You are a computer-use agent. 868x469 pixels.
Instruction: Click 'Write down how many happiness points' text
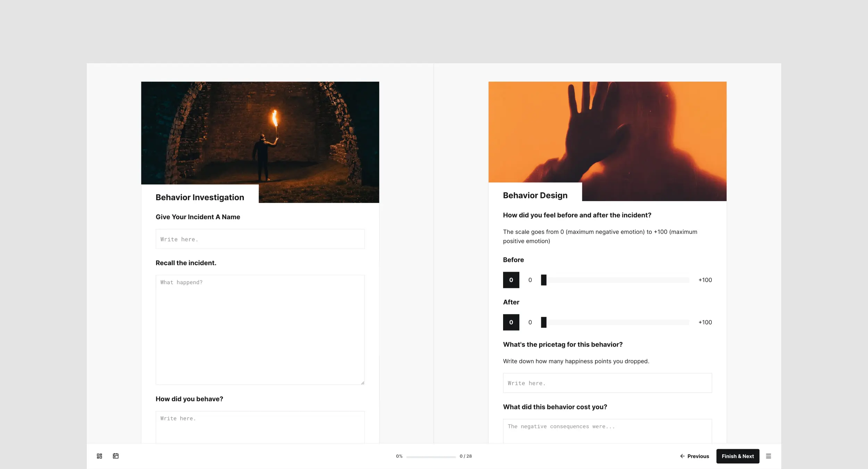click(x=576, y=361)
